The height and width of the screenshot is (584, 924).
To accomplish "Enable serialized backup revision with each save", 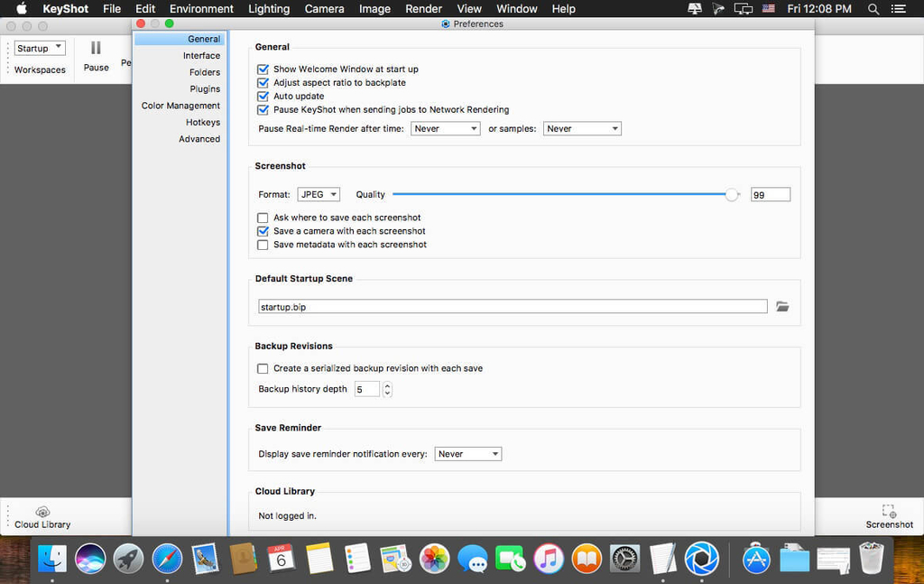I will (x=263, y=368).
